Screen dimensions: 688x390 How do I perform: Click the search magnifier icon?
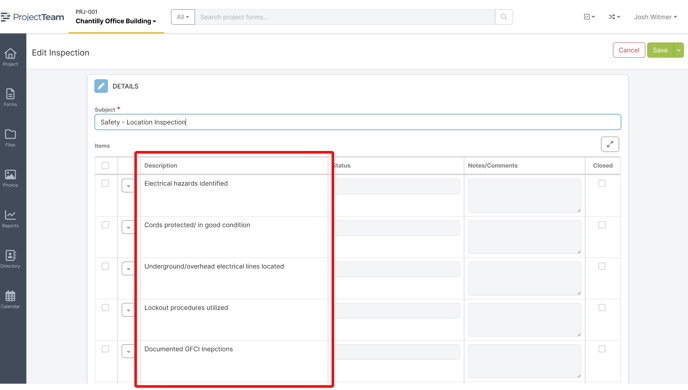click(x=504, y=17)
